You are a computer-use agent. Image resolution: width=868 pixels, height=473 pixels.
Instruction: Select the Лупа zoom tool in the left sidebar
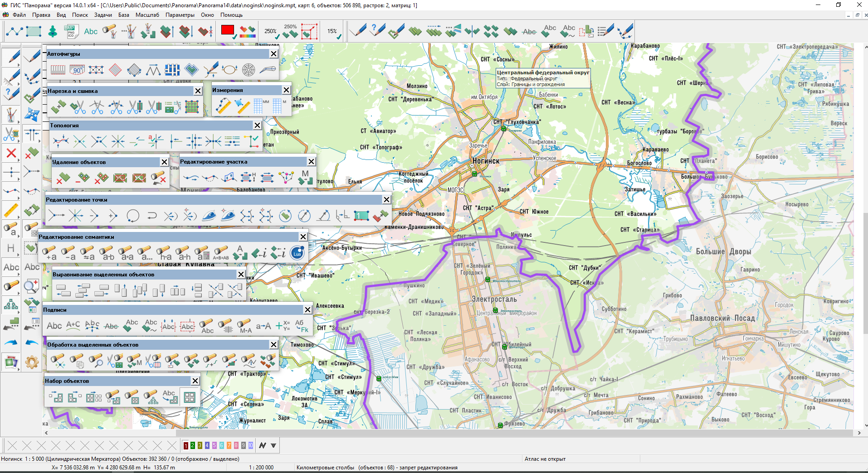pos(31,286)
